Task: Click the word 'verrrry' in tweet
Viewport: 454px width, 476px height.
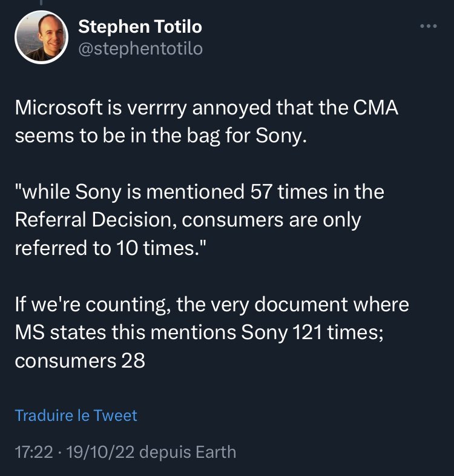Action: point(157,108)
